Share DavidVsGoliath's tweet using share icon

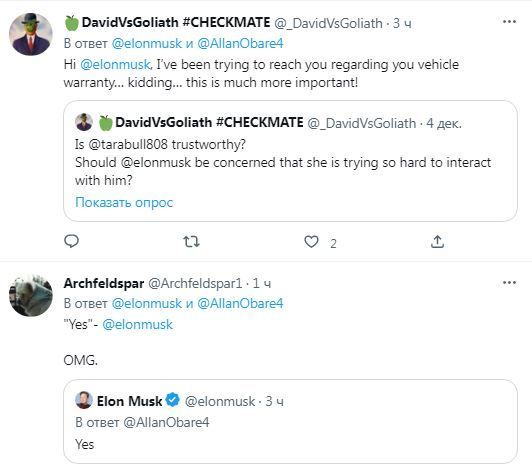437,242
